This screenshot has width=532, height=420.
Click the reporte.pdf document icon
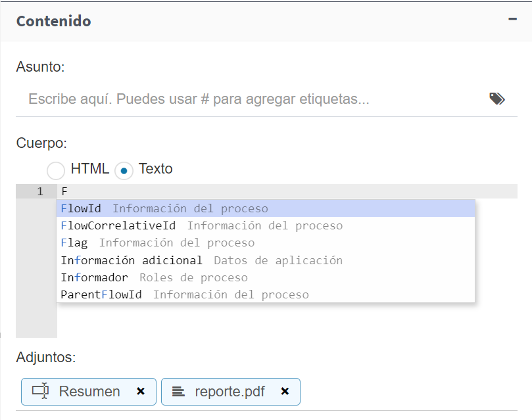(178, 392)
